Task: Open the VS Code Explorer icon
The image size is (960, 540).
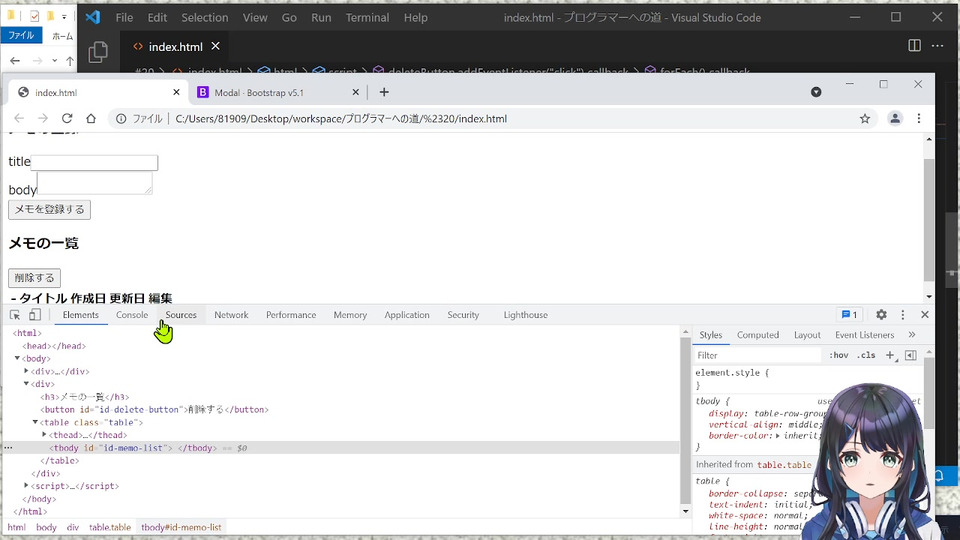Action: [x=97, y=52]
